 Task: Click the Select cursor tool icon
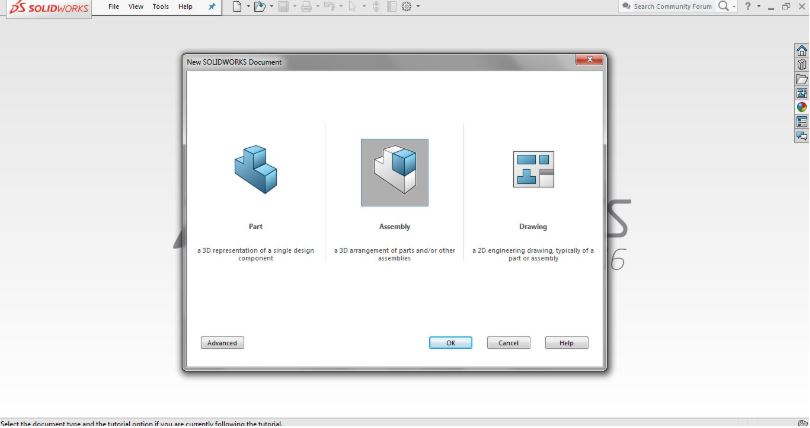click(353, 7)
